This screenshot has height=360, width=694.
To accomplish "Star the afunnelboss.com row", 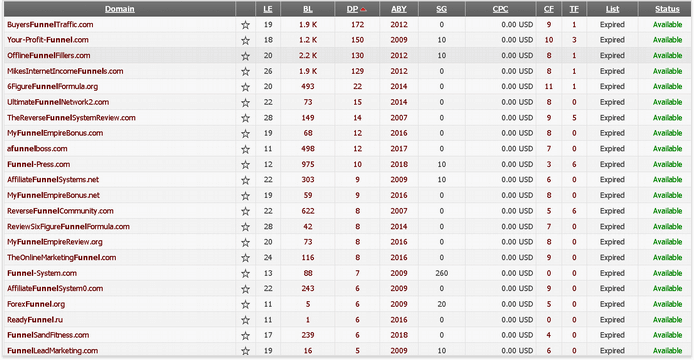I will point(245,149).
